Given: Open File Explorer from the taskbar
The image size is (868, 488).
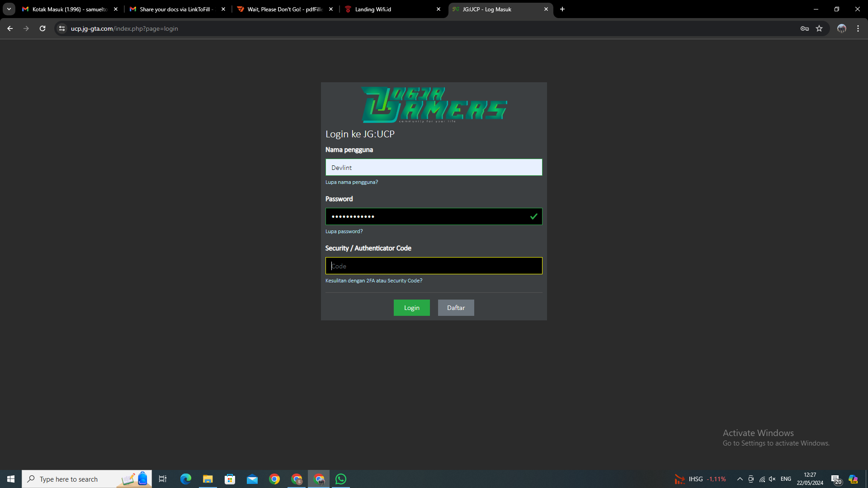Looking at the screenshot, I should pos(208,479).
